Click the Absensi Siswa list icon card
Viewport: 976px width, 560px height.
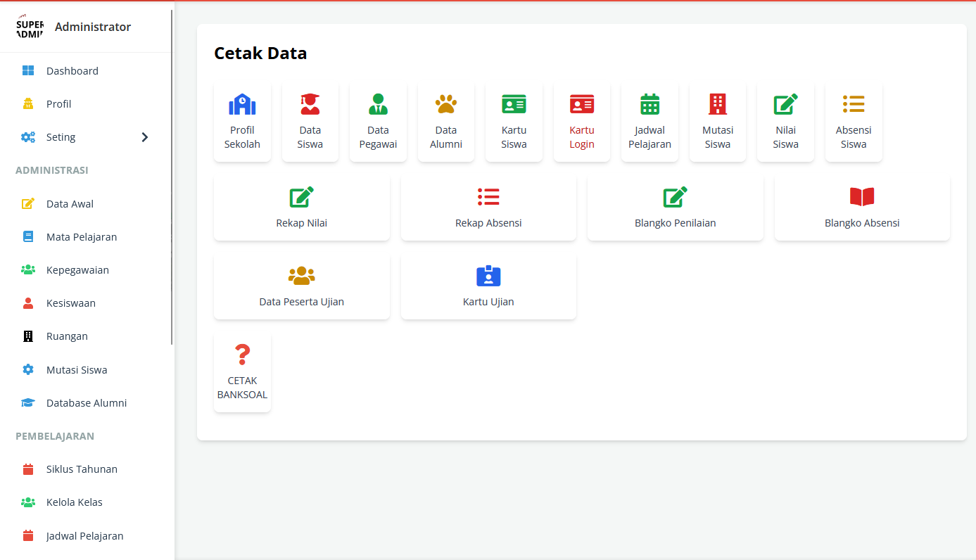pos(854,122)
